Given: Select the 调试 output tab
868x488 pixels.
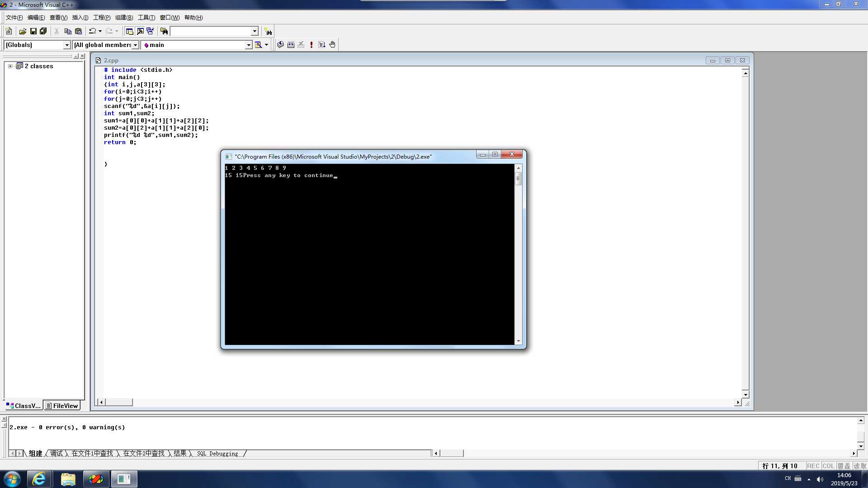Looking at the screenshot, I should 56,453.
